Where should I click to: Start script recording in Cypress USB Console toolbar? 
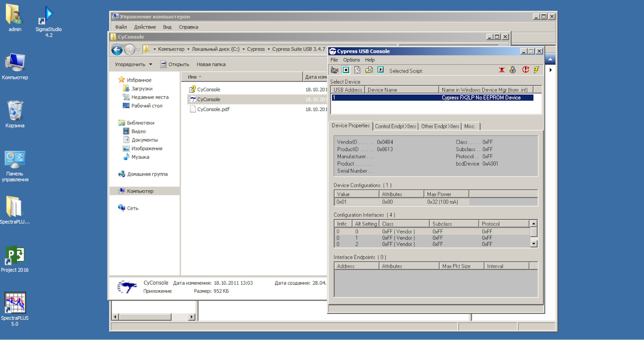coord(334,70)
